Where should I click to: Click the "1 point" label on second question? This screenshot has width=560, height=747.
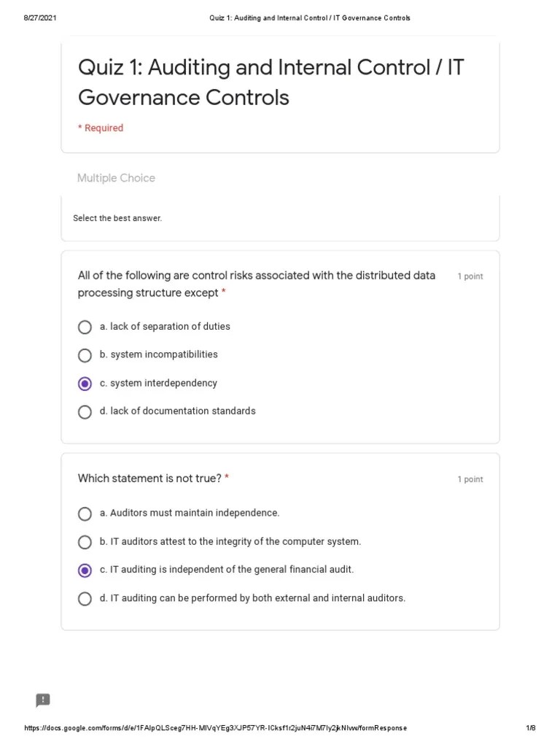click(x=470, y=479)
